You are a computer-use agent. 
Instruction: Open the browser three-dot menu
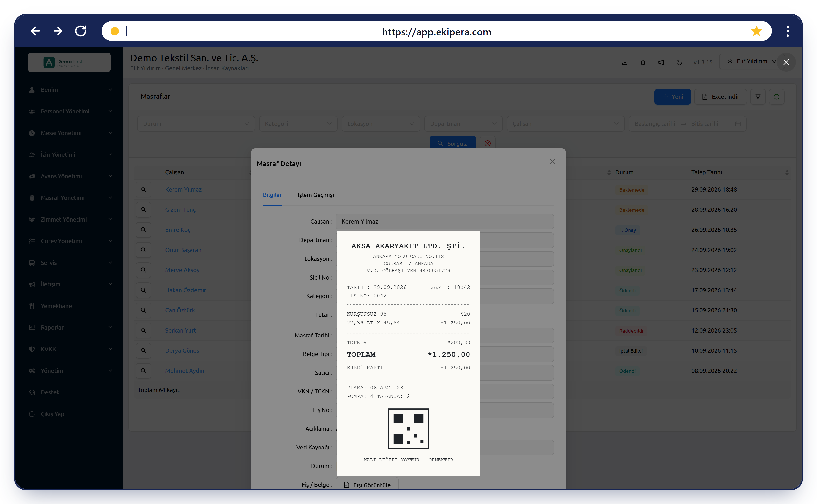[788, 31]
